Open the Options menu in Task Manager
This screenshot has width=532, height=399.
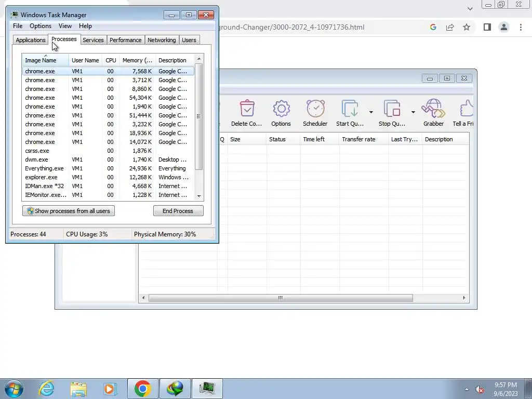click(41, 26)
